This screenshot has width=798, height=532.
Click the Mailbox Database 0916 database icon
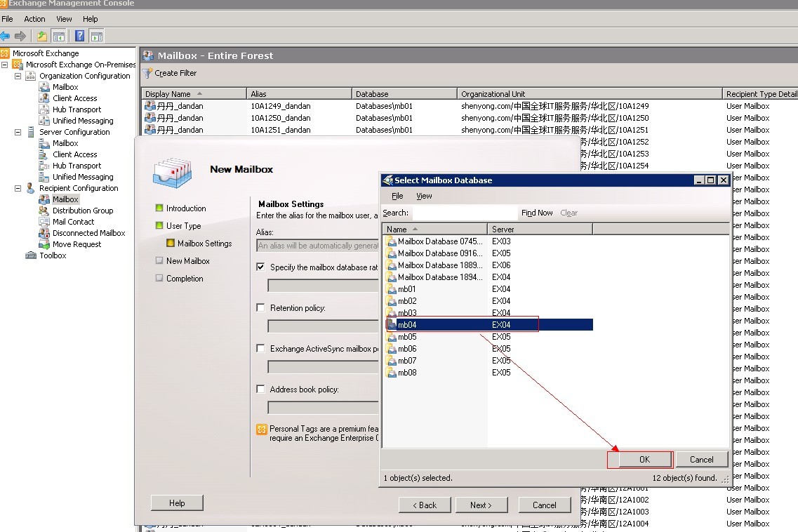click(392, 253)
